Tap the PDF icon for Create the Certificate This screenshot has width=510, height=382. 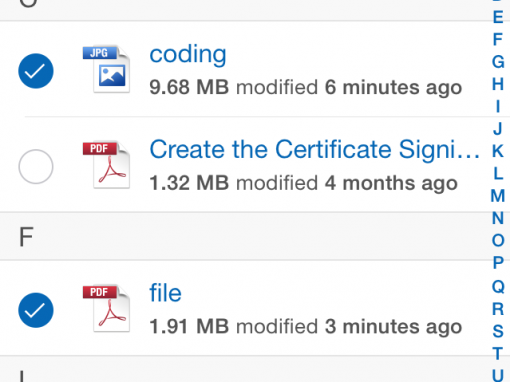pos(106,165)
